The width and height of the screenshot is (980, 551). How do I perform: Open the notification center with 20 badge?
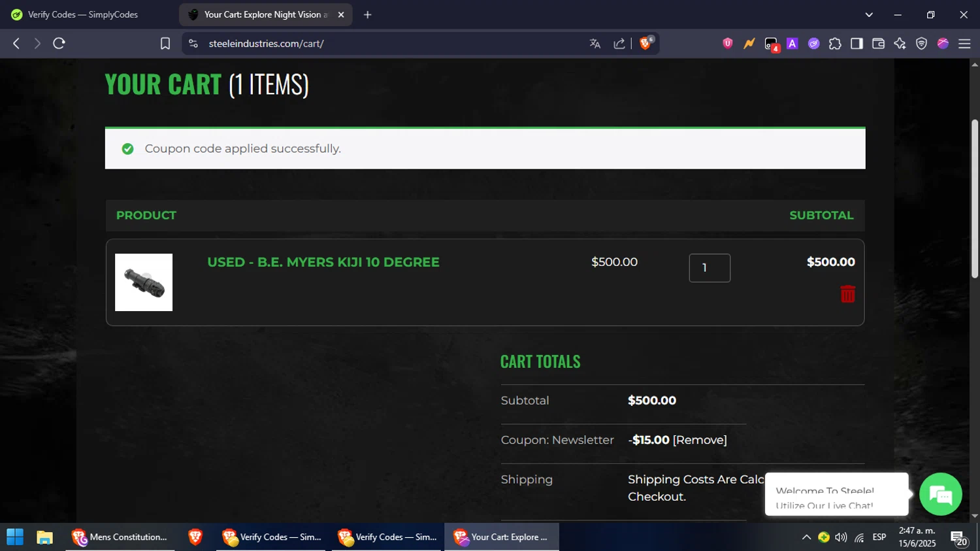pyautogui.click(x=959, y=539)
